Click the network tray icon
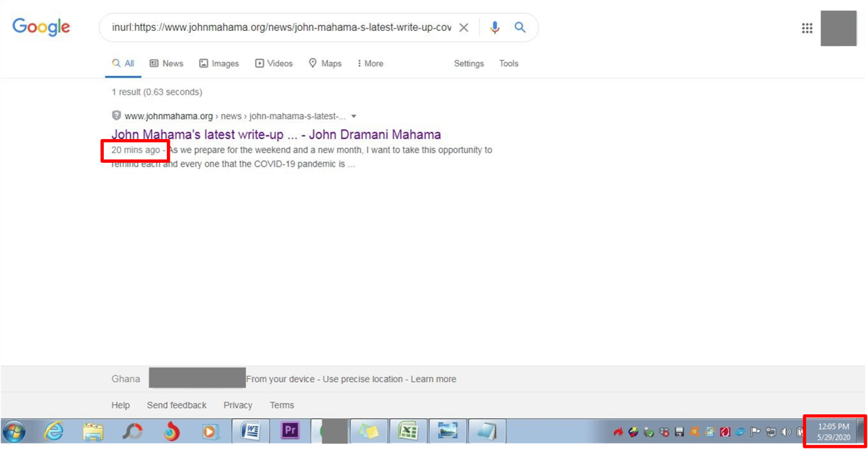The image size is (868, 449). [771, 432]
